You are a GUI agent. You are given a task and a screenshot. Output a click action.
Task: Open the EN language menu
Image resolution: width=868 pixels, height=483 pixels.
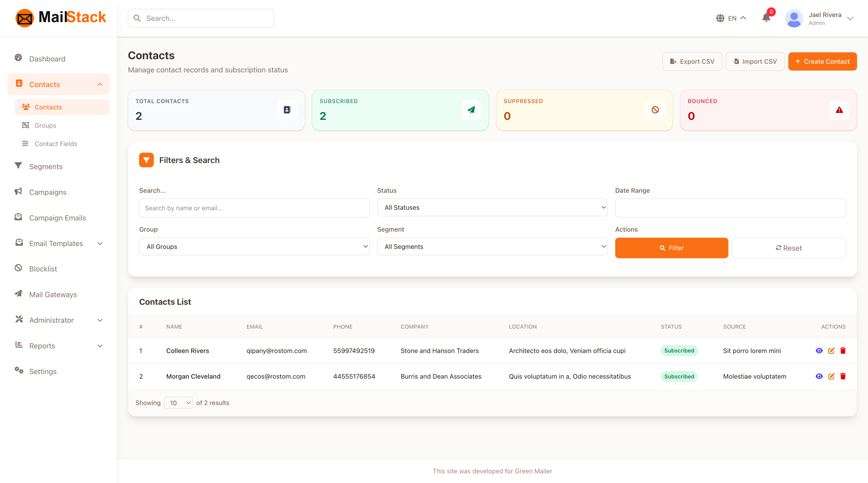(731, 18)
